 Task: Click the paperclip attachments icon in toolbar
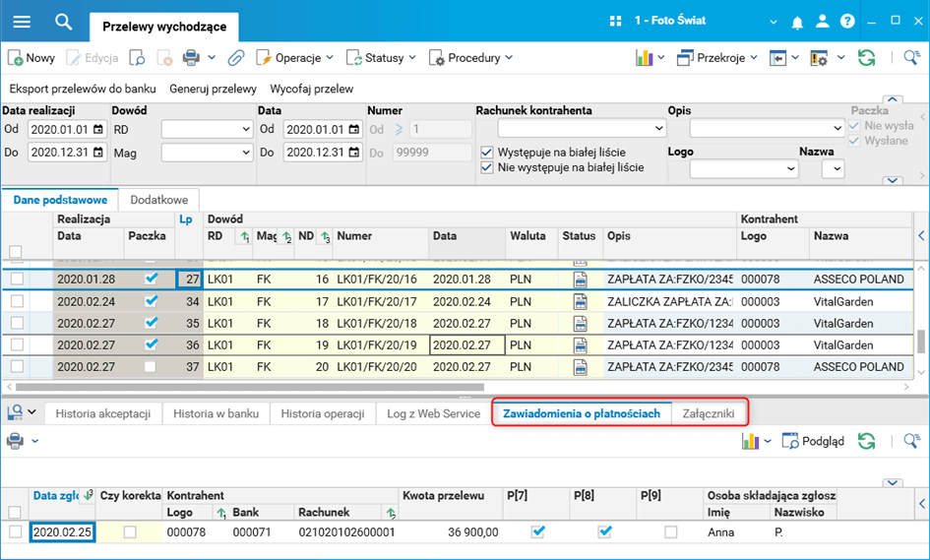pos(236,58)
